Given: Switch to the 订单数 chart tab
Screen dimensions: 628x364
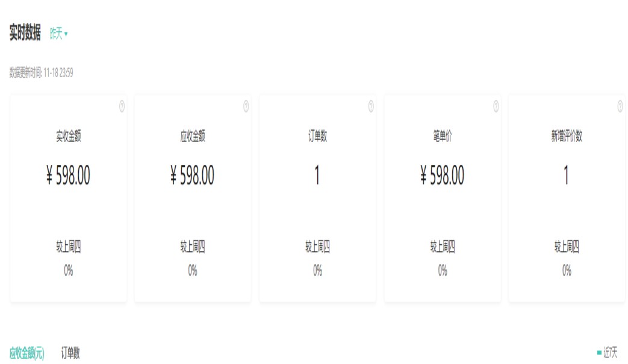Looking at the screenshot, I should click(x=70, y=353).
